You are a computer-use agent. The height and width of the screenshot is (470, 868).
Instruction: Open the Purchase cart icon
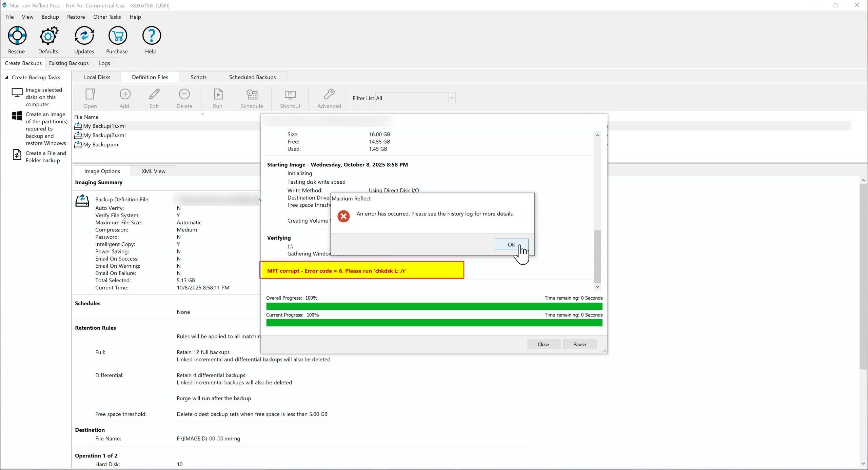pos(117,36)
